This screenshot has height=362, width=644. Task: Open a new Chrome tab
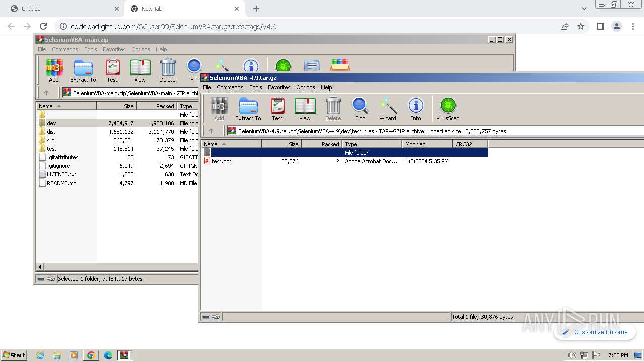pyautogui.click(x=256, y=9)
